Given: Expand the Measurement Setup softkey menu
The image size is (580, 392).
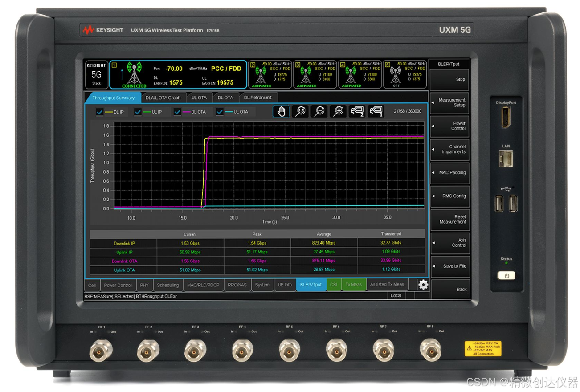Looking at the screenshot, I should click(449, 102).
